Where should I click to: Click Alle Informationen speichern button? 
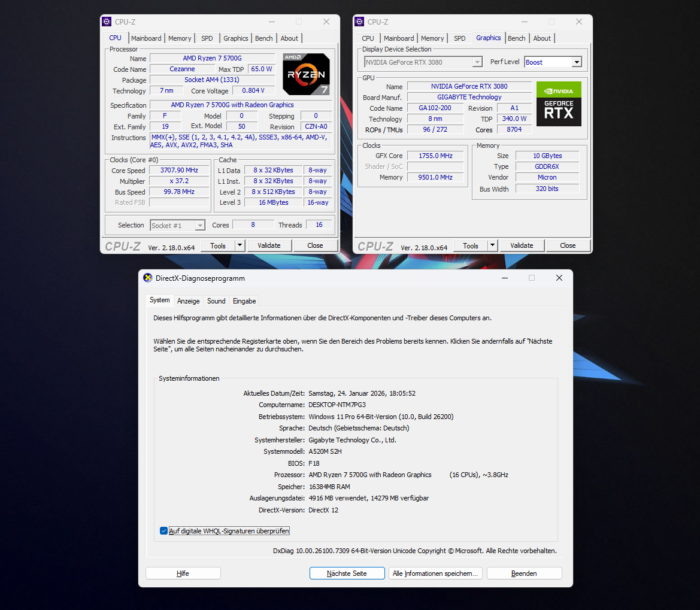tap(435, 573)
